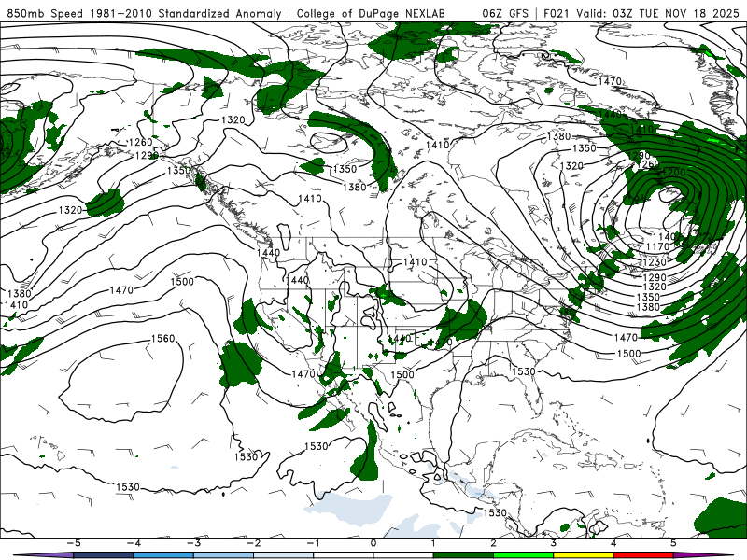Click the '2' colorbar tick label
The width and height of the screenshot is (747, 560).
pyautogui.click(x=494, y=543)
